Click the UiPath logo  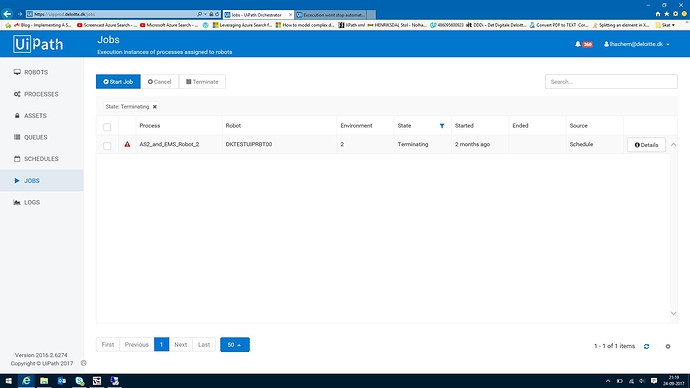pyautogui.click(x=38, y=44)
